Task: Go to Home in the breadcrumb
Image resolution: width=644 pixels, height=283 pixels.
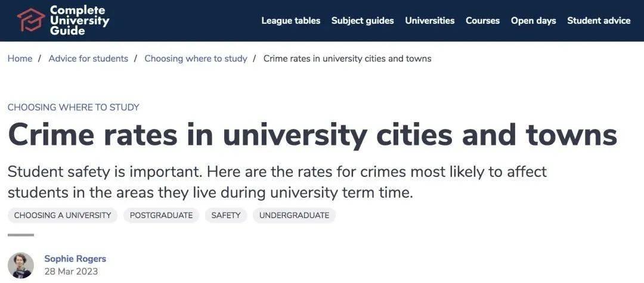Action: point(20,58)
